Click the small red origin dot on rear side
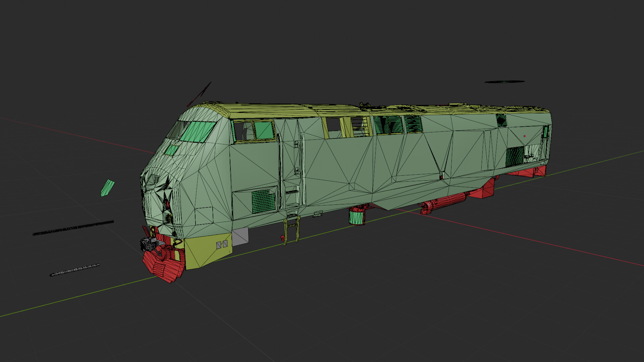 click(524, 136)
